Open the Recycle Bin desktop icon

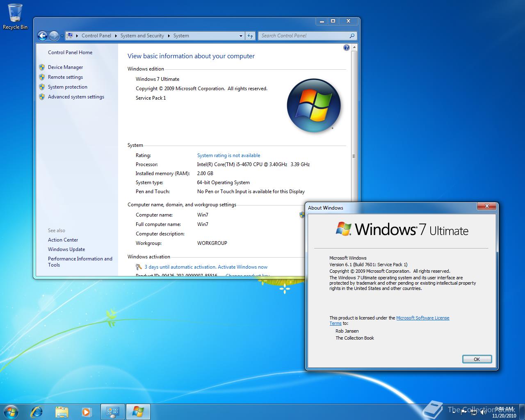15,16
